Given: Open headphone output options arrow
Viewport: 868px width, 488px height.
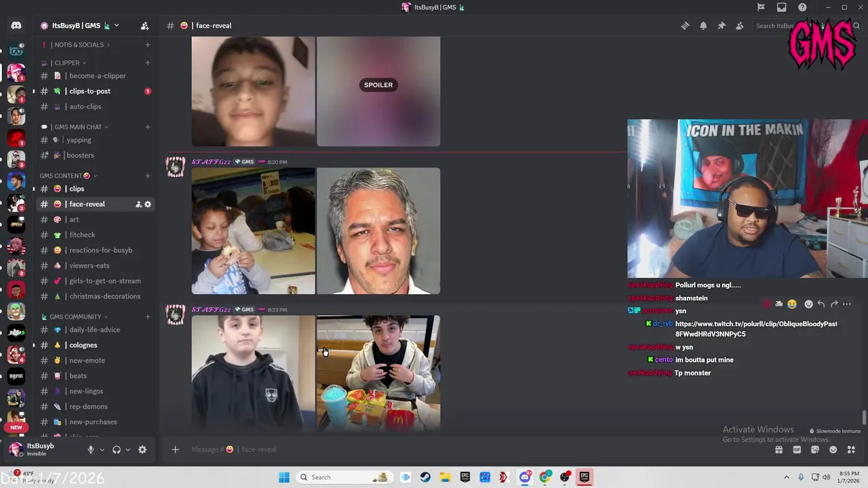Looking at the screenshot, I should (x=127, y=449).
